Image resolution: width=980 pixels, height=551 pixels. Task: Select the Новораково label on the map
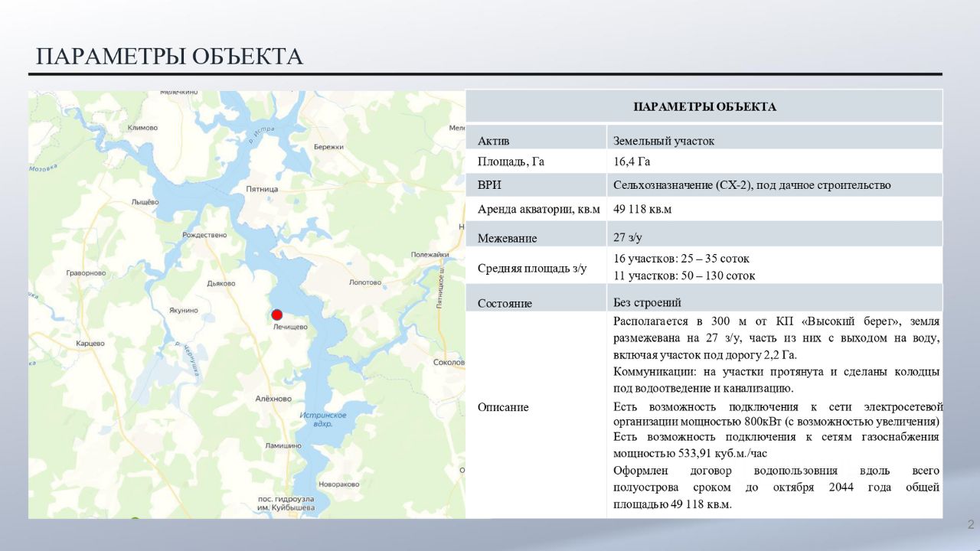(x=339, y=484)
